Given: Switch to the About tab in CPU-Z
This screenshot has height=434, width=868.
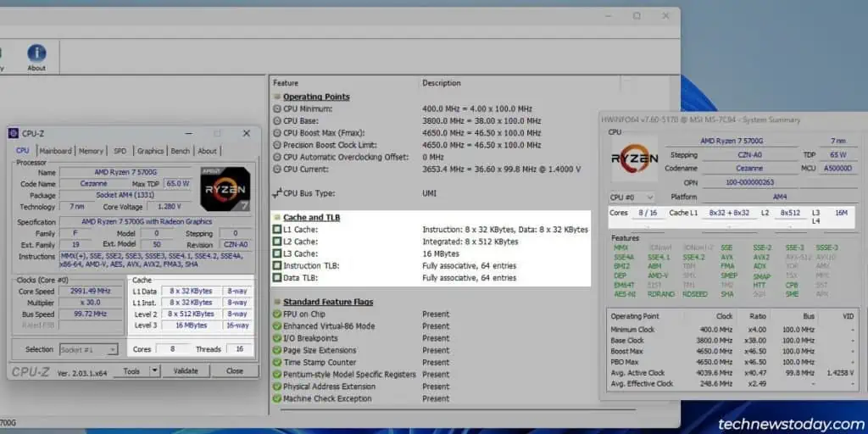Looking at the screenshot, I should pyautogui.click(x=207, y=151).
